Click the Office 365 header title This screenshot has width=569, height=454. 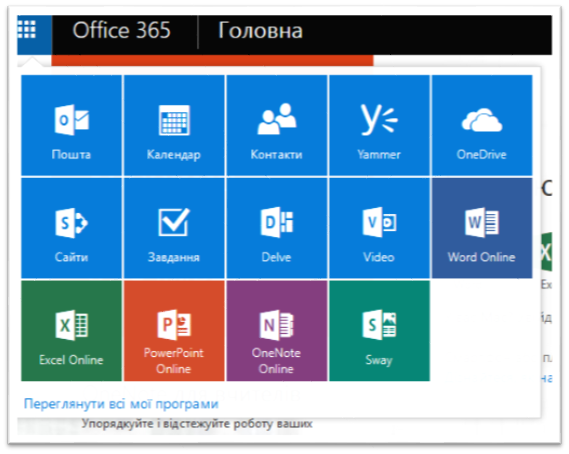pos(122,30)
